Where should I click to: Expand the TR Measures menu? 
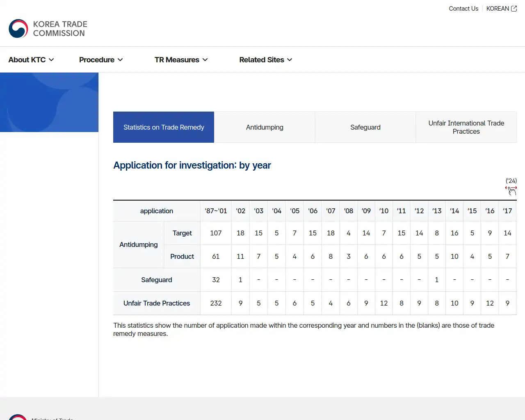pyautogui.click(x=181, y=60)
